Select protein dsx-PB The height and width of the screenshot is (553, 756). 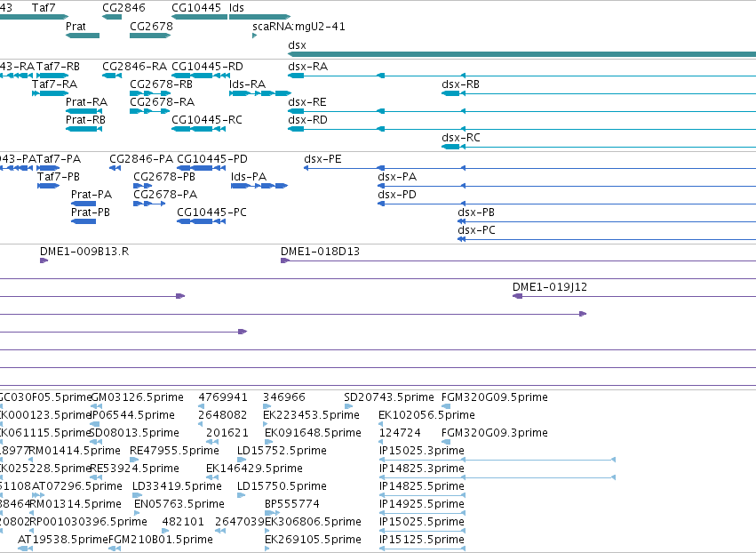point(476,212)
